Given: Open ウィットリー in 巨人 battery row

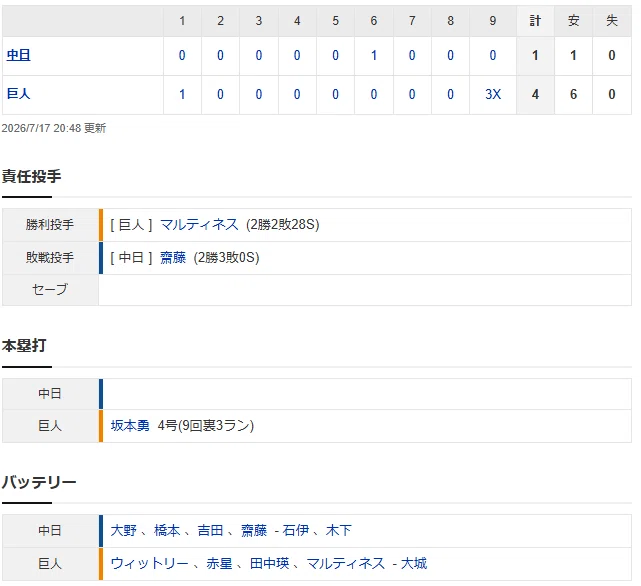Looking at the screenshot, I should pyautogui.click(x=150, y=564).
